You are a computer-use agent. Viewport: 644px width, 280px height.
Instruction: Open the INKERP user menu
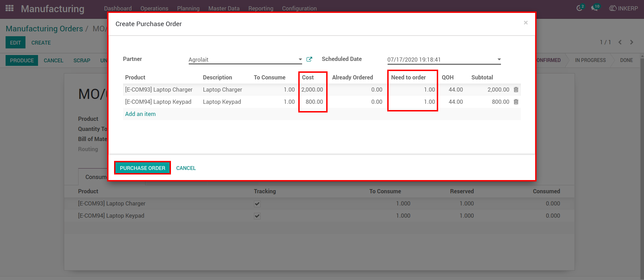coord(623,8)
